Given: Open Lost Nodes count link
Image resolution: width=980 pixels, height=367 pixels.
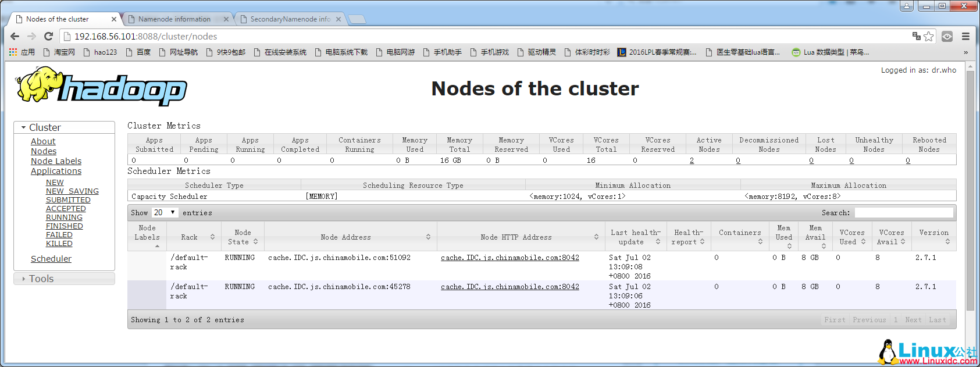Looking at the screenshot, I should (811, 161).
